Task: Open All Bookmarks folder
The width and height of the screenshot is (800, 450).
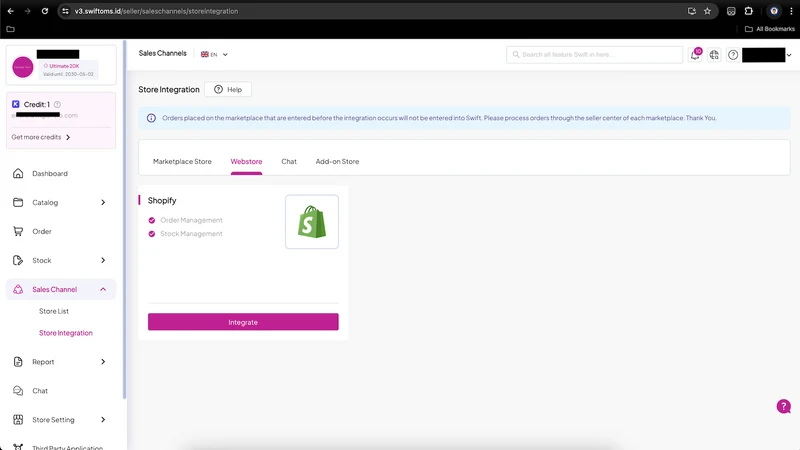Action: (x=770, y=29)
